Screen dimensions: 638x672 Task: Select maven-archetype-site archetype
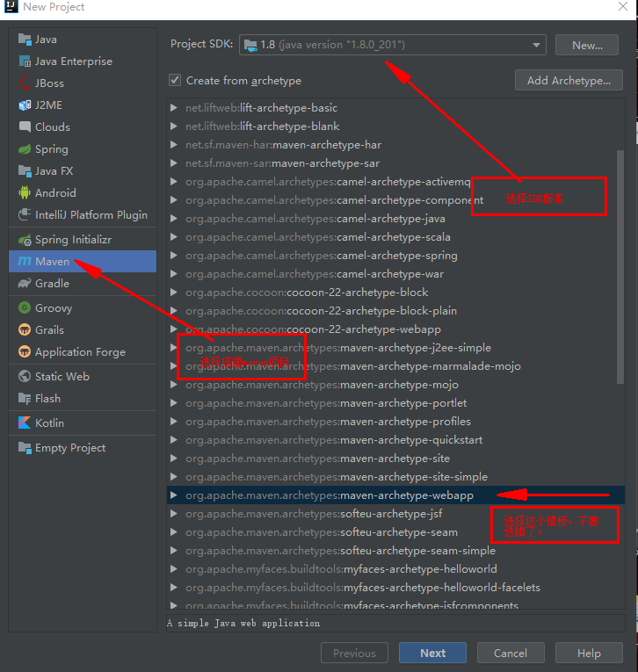(395, 459)
